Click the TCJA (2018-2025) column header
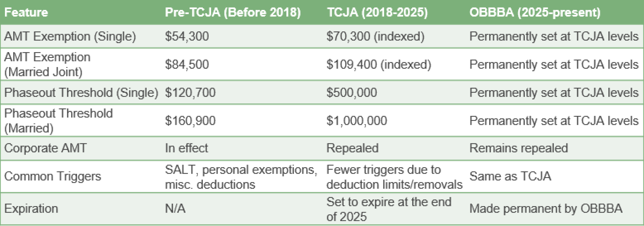This screenshot has width=644, height=226. (x=377, y=12)
